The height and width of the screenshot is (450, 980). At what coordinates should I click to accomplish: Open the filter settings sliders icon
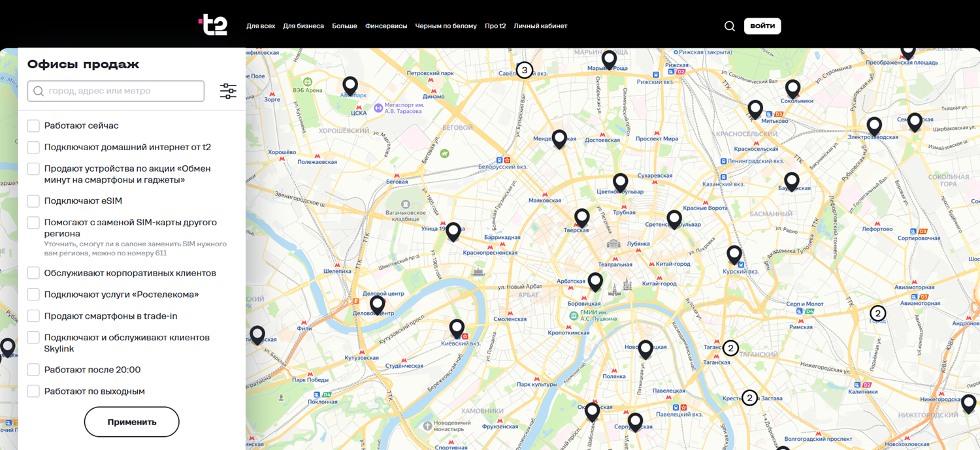click(x=228, y=91)
